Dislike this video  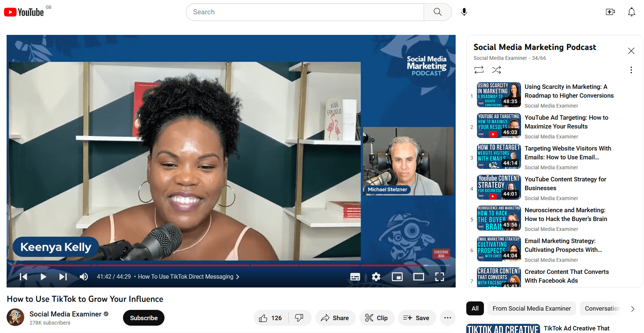point(300,318)
